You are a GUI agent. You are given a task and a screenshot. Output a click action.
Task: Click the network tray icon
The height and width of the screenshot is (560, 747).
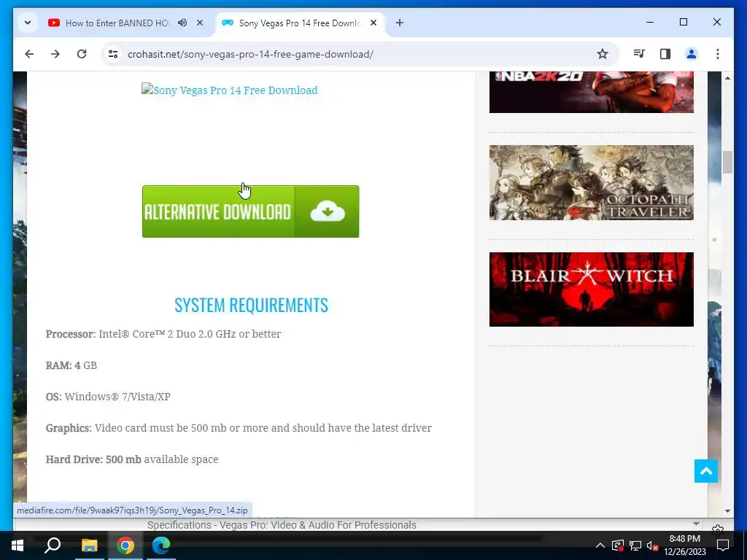coord(635,545)
